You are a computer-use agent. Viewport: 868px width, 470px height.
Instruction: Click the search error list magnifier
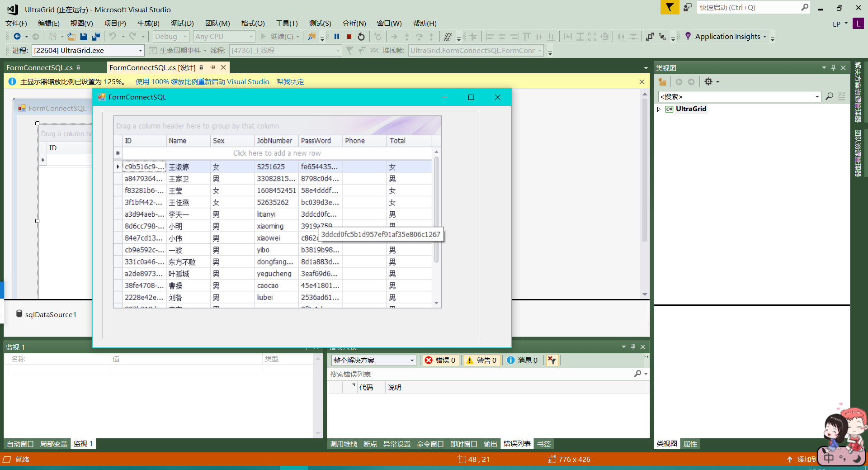click(x=637, y=374)
